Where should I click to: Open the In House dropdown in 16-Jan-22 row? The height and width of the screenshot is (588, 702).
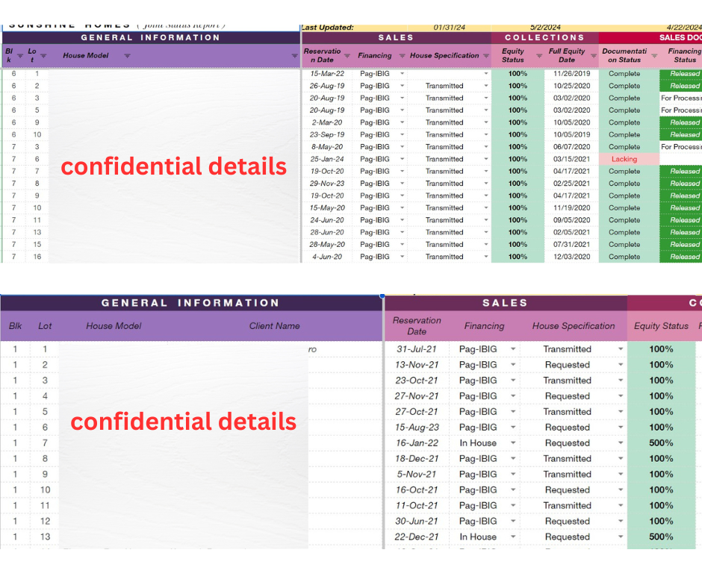coord(512,443)
